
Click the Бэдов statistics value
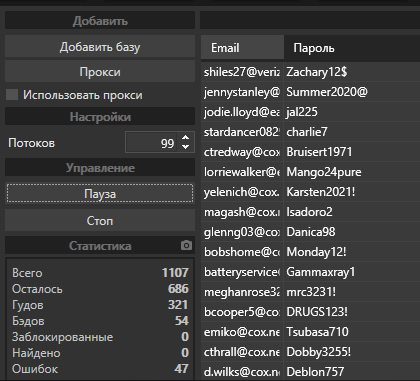pos(182,321)
